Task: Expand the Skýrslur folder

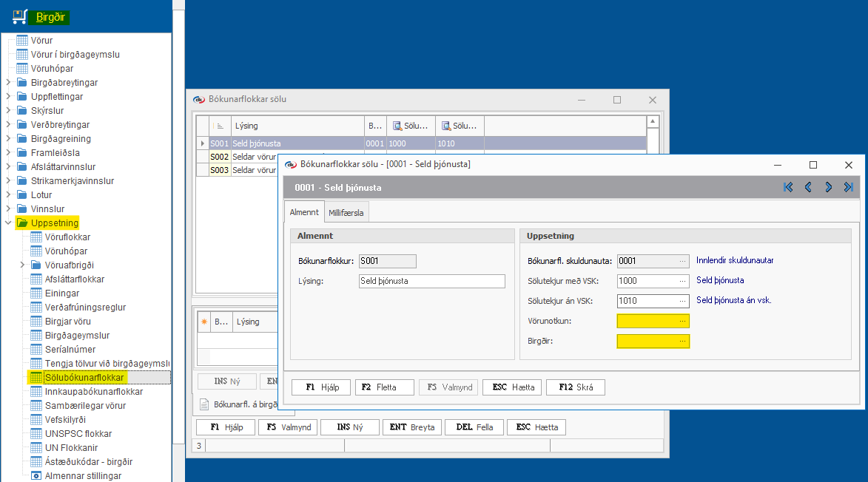Action: point(8,111)
